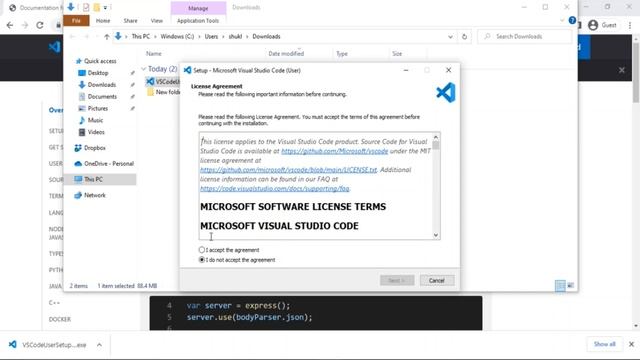Image resolution: width=640 pixels, height=360 pixels.
Task: Open browser three-dot menu
Action: 630,25
